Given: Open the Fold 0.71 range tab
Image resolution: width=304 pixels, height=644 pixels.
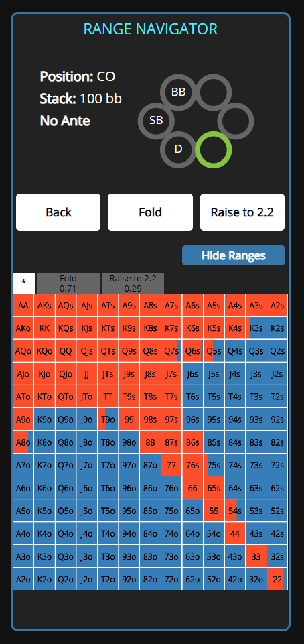Looking at the screenshot, I should tap(68, 283).
